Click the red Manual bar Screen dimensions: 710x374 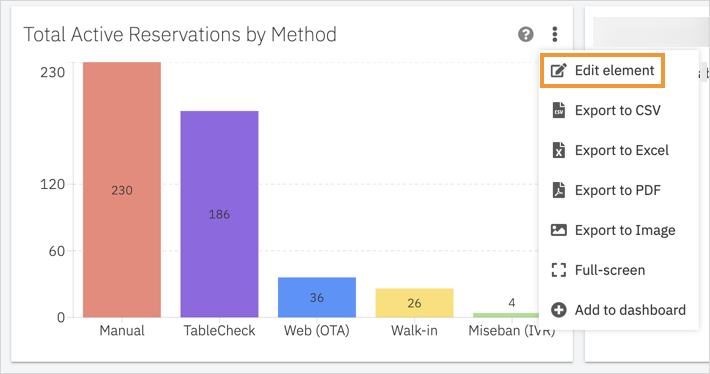[122, 190]
